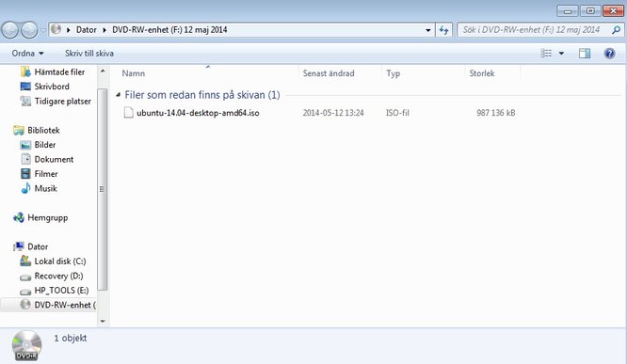The height and width of the screenshot is (364, 627).
Task: Select Bibliotek in the navigation pane
Action: click(x=43, y=130)
